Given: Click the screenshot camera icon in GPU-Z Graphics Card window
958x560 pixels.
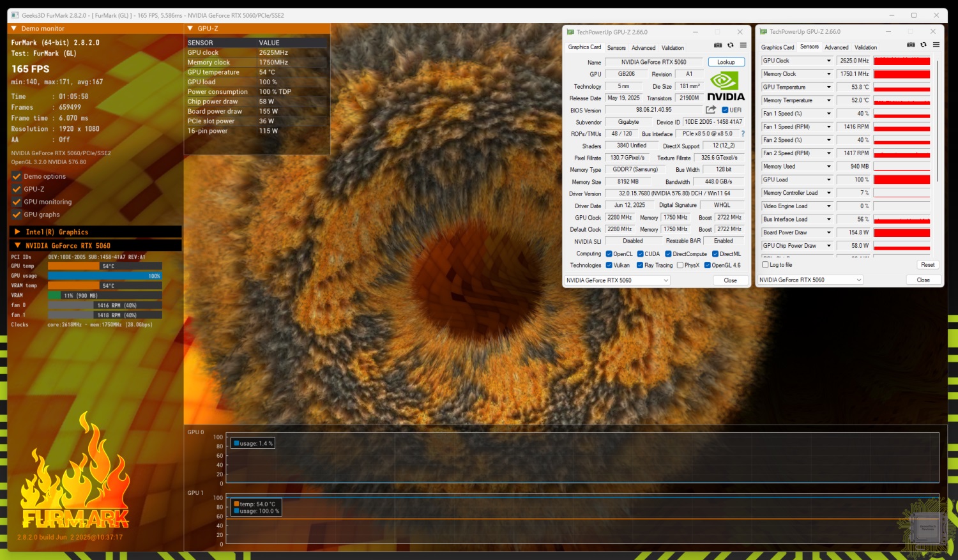Looking at the screenshot, I should tap(718, 45).
